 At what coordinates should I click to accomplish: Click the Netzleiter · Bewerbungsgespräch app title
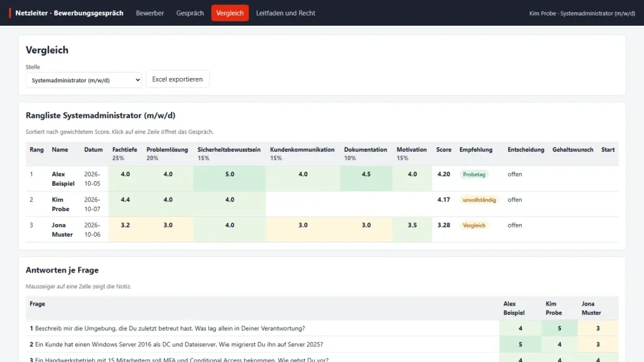pos(69,13)
